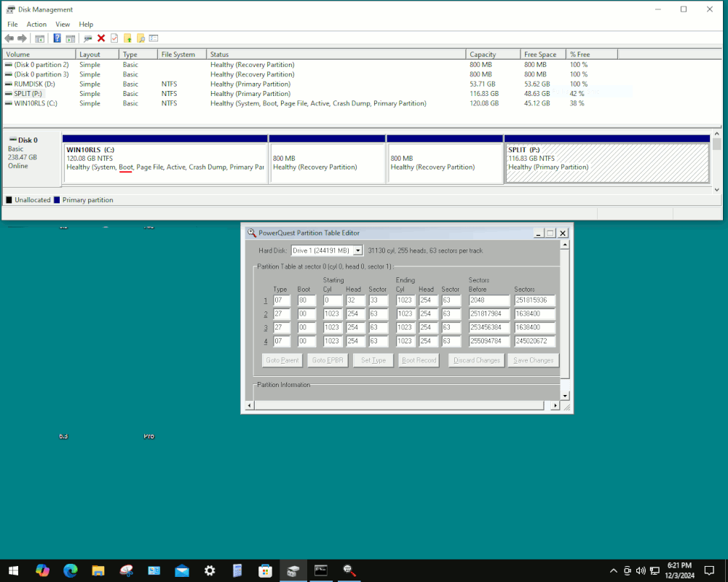Click the Goto EPBR button

pos(328,360)
